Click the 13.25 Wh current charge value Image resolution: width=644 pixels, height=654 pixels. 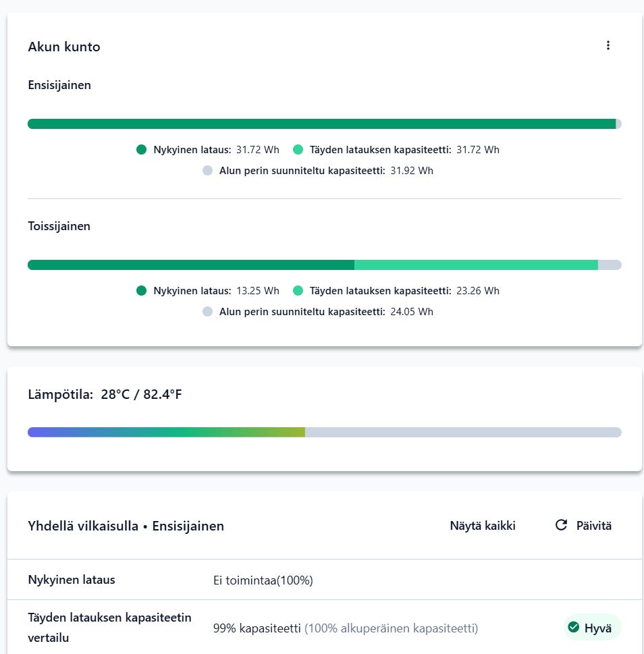pyautogui.click(x=257, y=291)
